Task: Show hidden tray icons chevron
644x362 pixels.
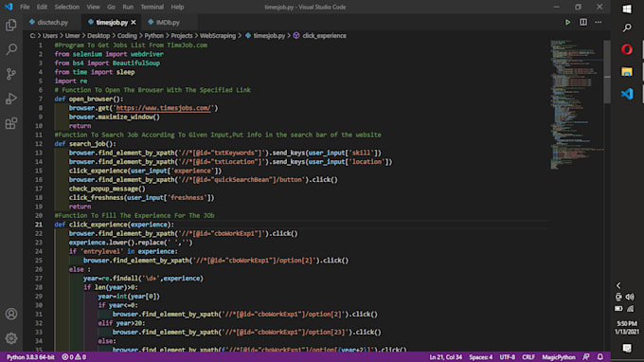Action: [618, 285]
